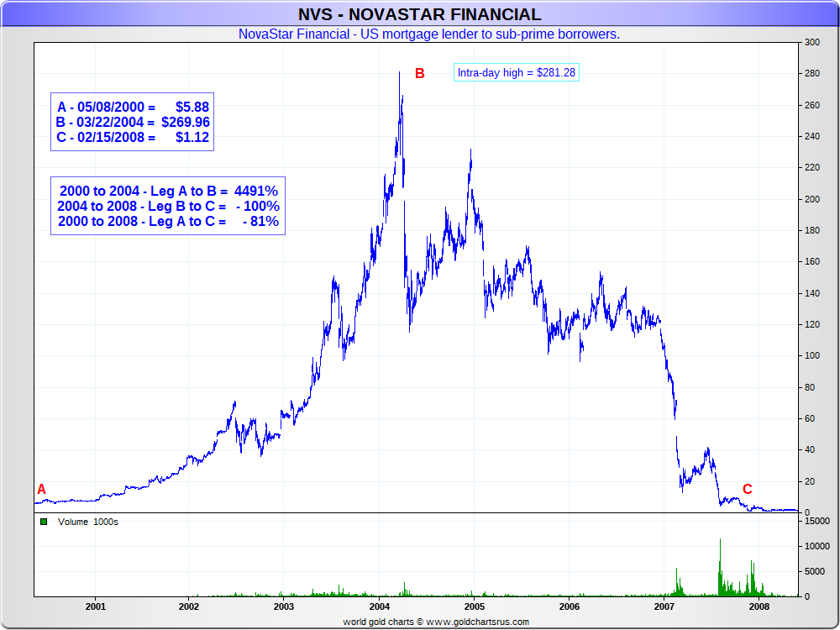This screenshot has width=840, height=630.
Task: Click the 200 price axis label
Action: click(812, 199)
